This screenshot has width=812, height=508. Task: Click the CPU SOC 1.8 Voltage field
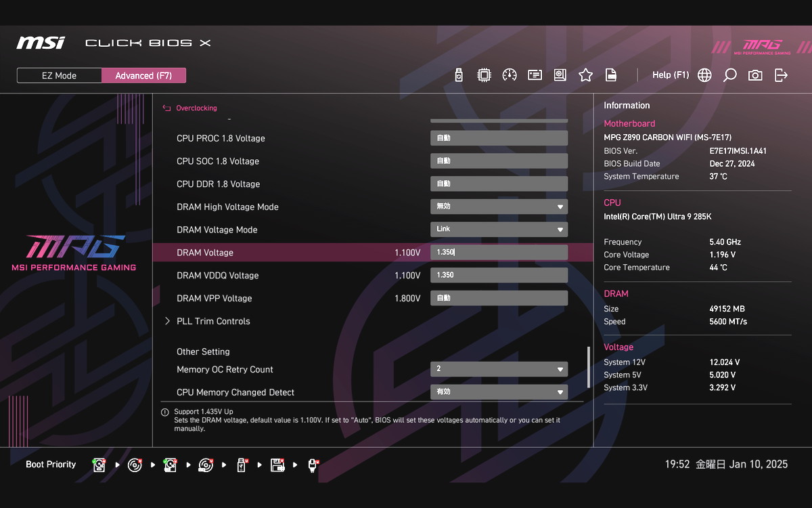coord(499,161)
